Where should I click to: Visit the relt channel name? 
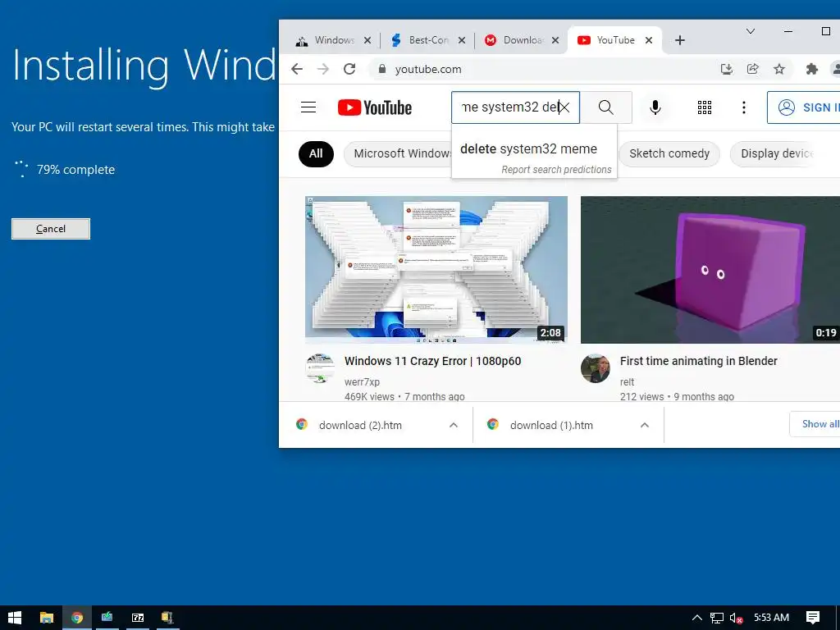(627, 382)
